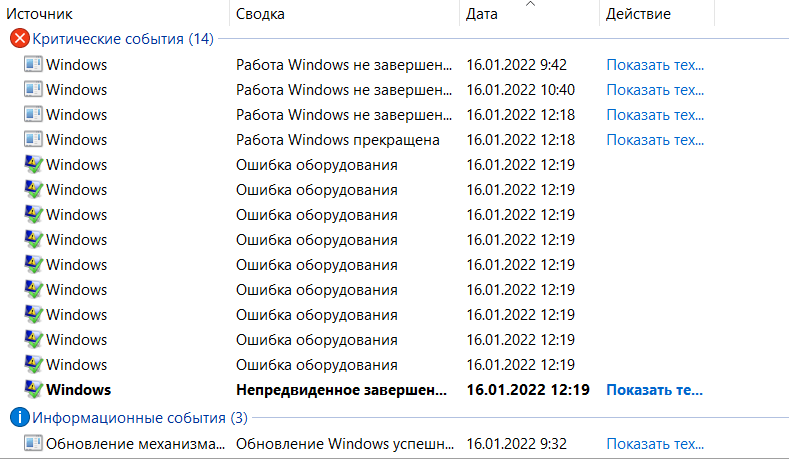Select date cell '16.01.2022 10:40'
The width and height of the screenshot is (789, 459).
click(520, 90)
